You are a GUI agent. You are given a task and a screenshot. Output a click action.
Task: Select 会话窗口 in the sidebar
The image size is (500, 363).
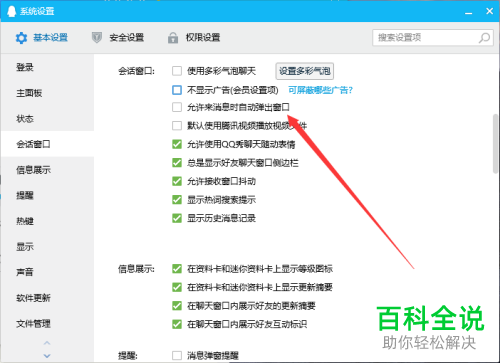(x=47, y=144)
